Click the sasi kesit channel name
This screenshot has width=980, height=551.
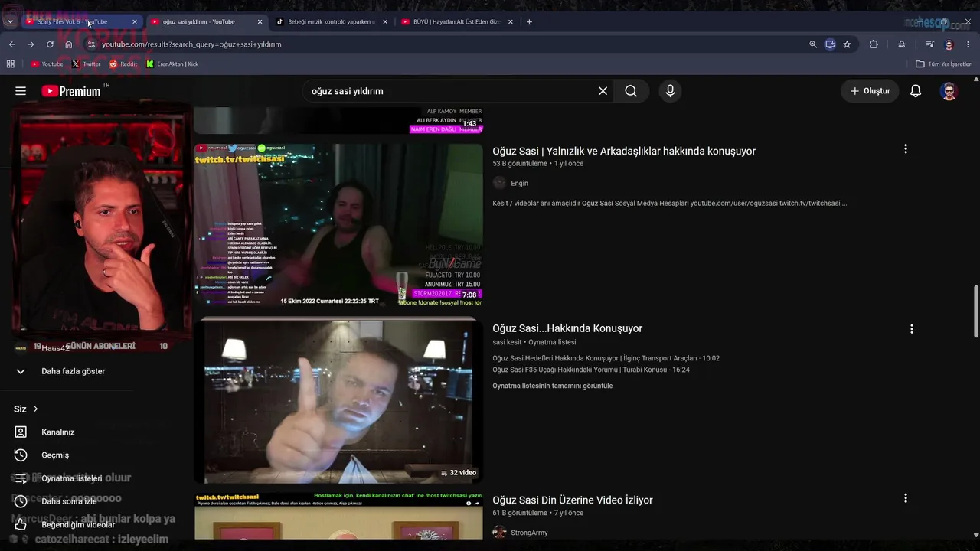507,342
